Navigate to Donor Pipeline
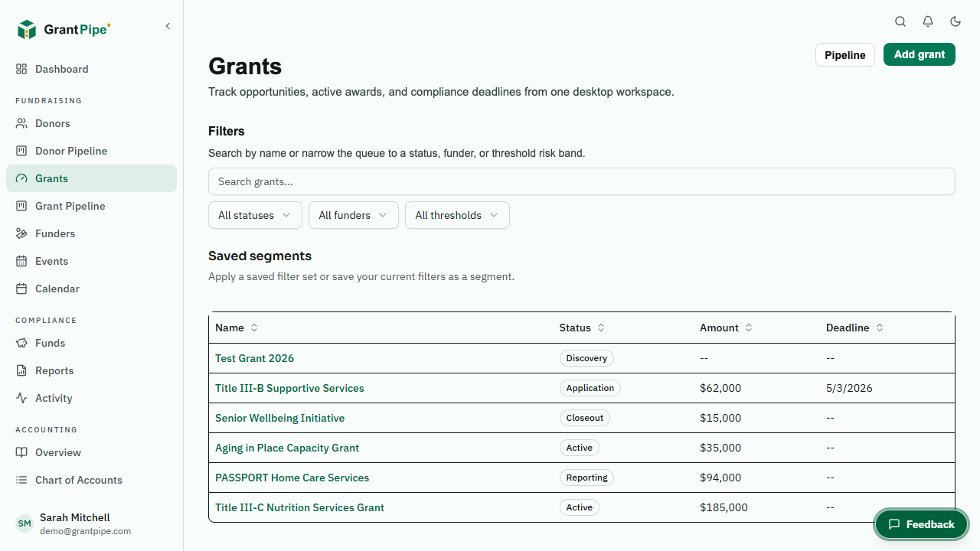Screen dimensions: 980x551 (91, 151)
